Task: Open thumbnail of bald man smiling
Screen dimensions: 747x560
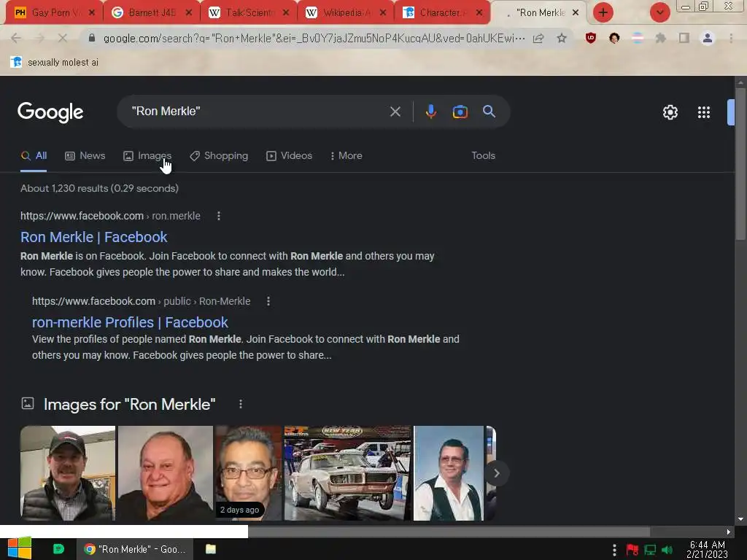Action: [166, 472]
